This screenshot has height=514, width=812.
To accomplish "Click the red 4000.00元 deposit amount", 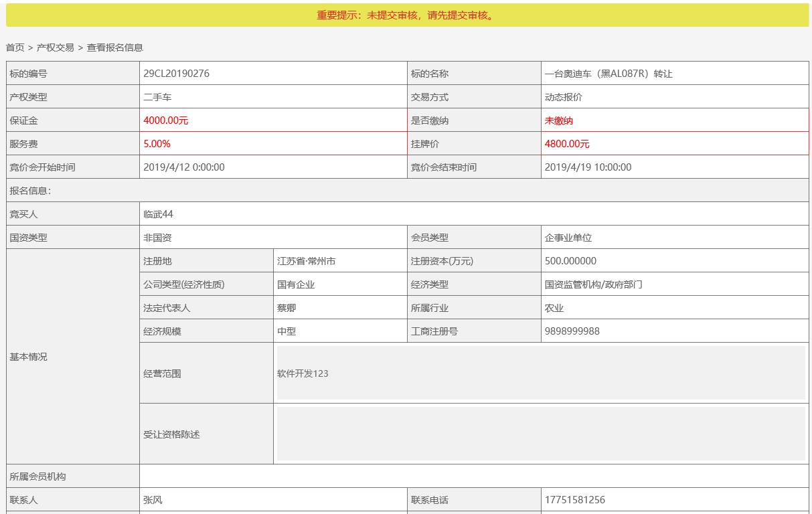I will tap(166, 120).
